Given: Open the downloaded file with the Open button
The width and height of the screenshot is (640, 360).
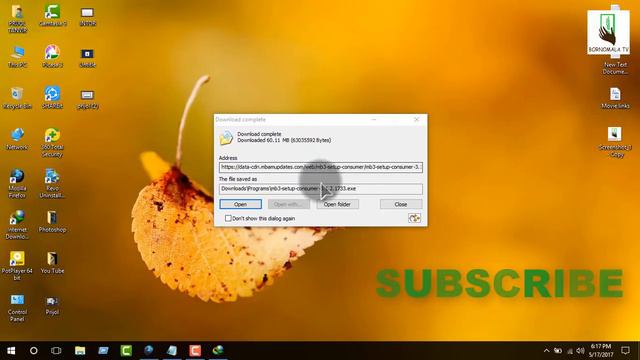Looking at the screenshot, I should click(x=240, y=204).
